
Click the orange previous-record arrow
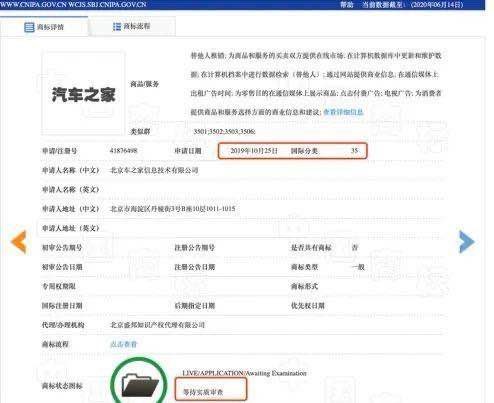coord(19,242)
